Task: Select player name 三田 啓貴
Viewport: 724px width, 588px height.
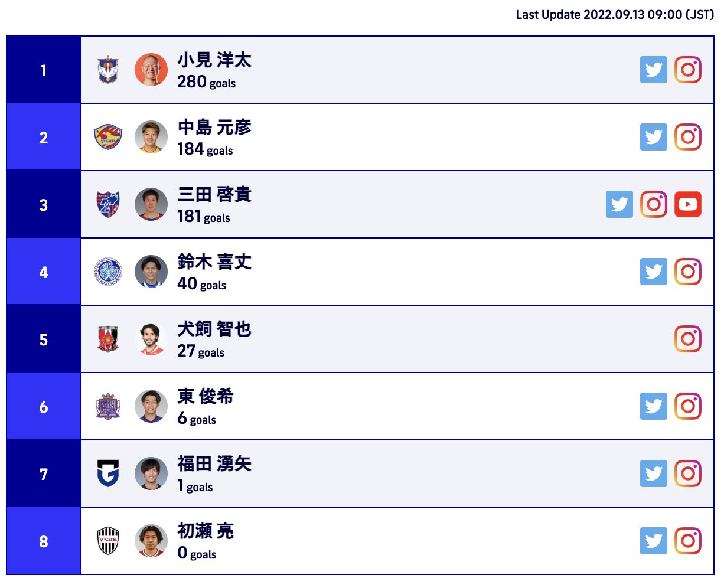Action: [214, 194]
